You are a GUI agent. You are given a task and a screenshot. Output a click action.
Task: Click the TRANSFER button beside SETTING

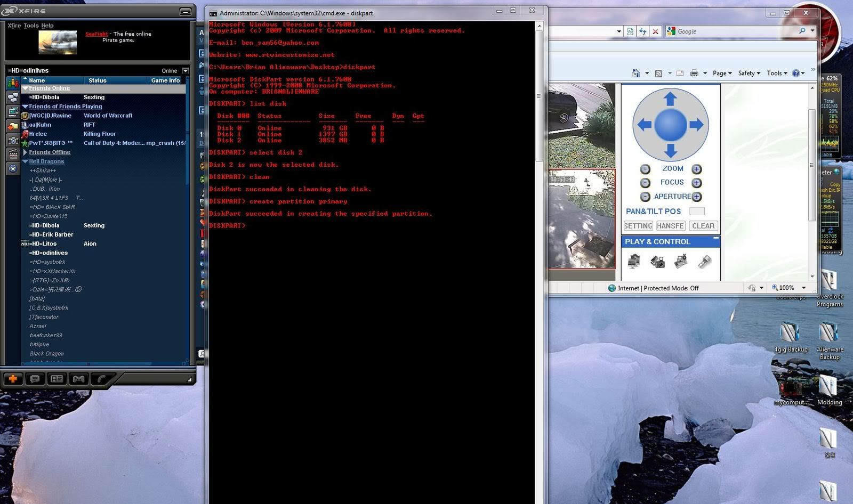(x=671, y=226)
